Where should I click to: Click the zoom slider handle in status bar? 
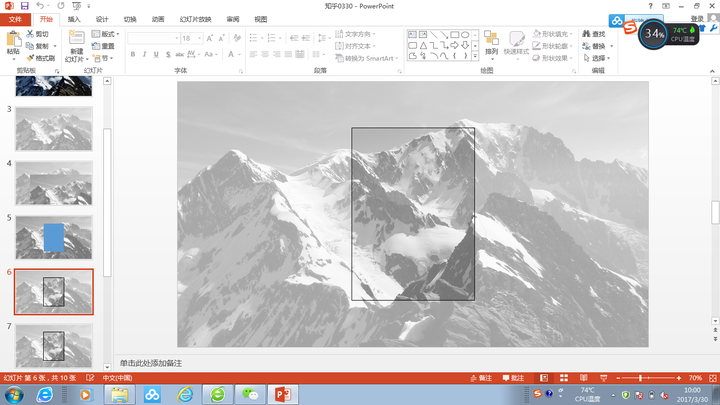coord(640,378)
